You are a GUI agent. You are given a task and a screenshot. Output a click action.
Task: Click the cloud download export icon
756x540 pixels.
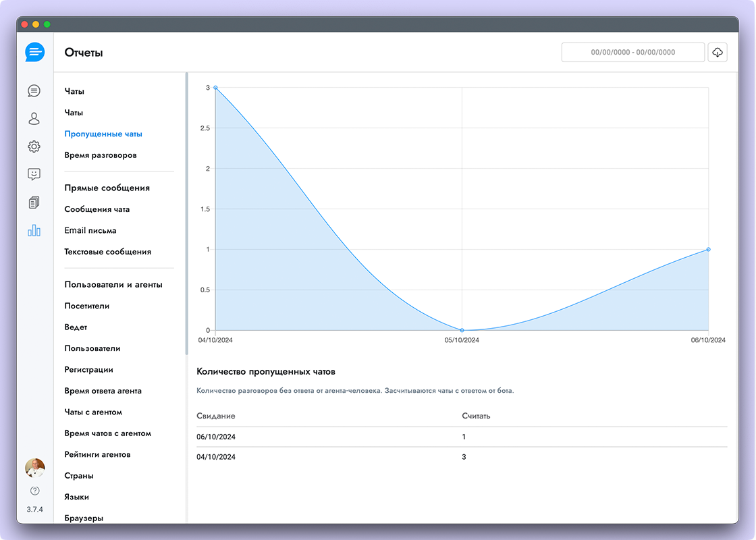[718, 52]
